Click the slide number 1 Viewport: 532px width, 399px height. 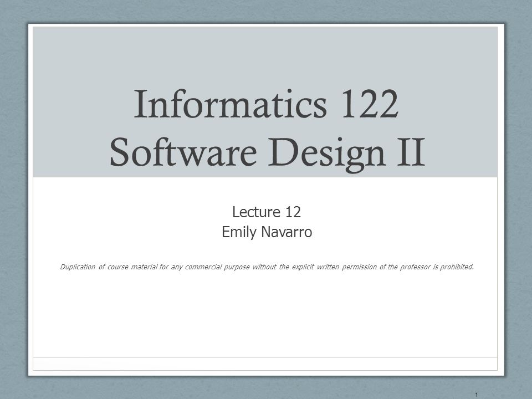point(477,395)
